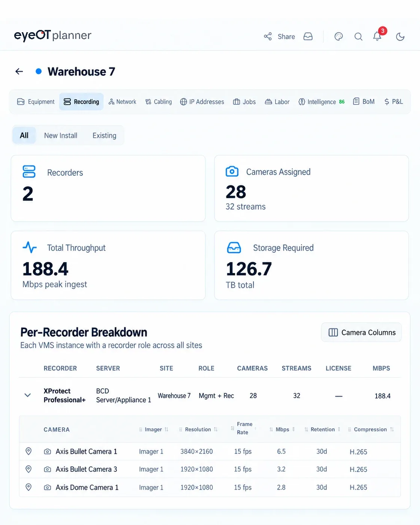
Task: Open the BoM tab
Action: (x=364, y=102)
